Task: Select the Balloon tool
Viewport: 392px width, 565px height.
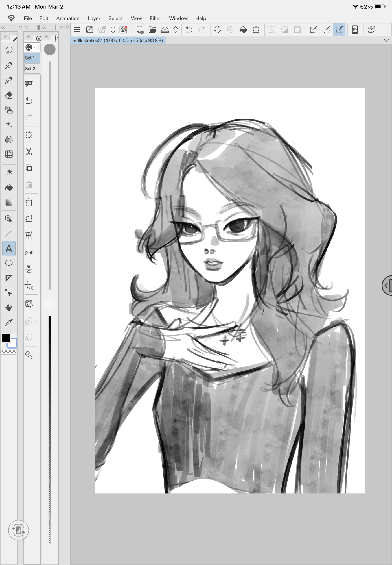Action: 9,263
